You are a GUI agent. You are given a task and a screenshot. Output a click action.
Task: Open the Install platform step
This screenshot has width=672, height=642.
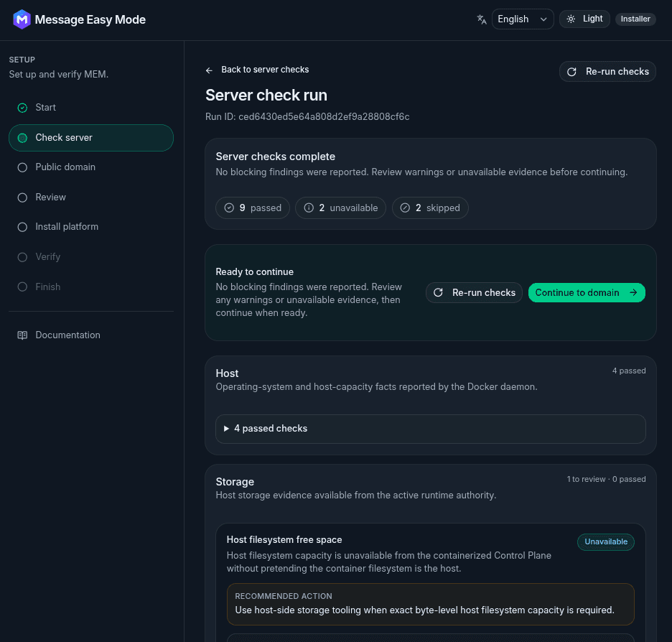[x=91, y=227]
